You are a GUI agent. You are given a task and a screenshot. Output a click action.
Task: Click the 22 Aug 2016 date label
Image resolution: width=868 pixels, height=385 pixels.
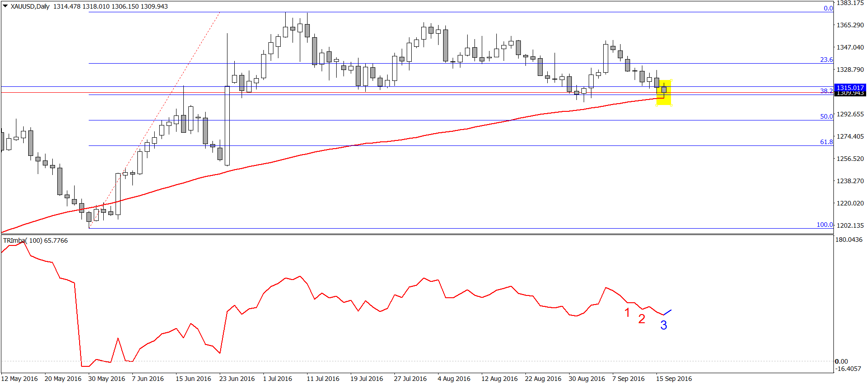point(543,379)
